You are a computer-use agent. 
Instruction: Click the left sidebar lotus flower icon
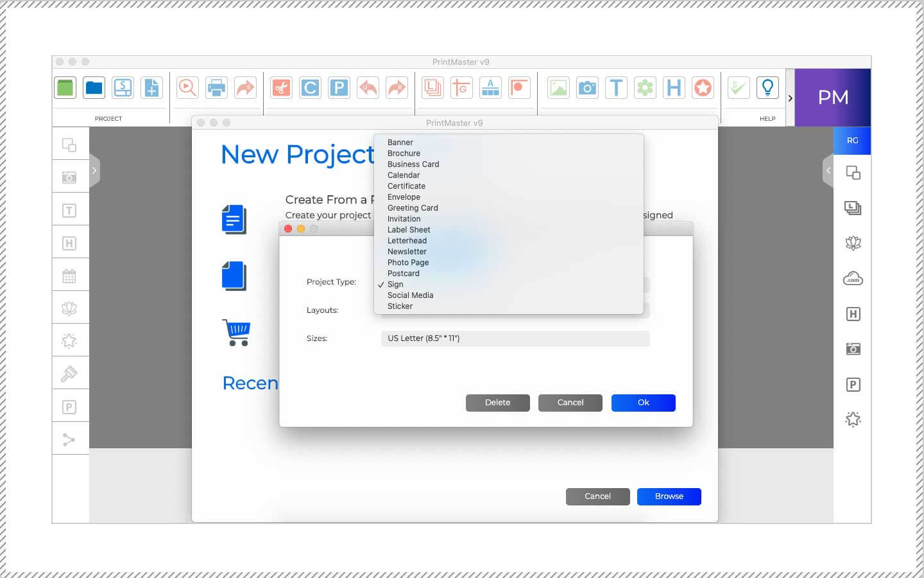click(x=69, y=309)
